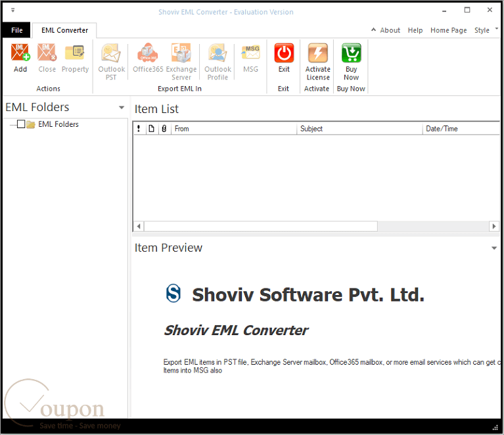Viewport: 504px width, 435px height.
Task: Select the EML Folders tree root label
Action: [58, 124]
